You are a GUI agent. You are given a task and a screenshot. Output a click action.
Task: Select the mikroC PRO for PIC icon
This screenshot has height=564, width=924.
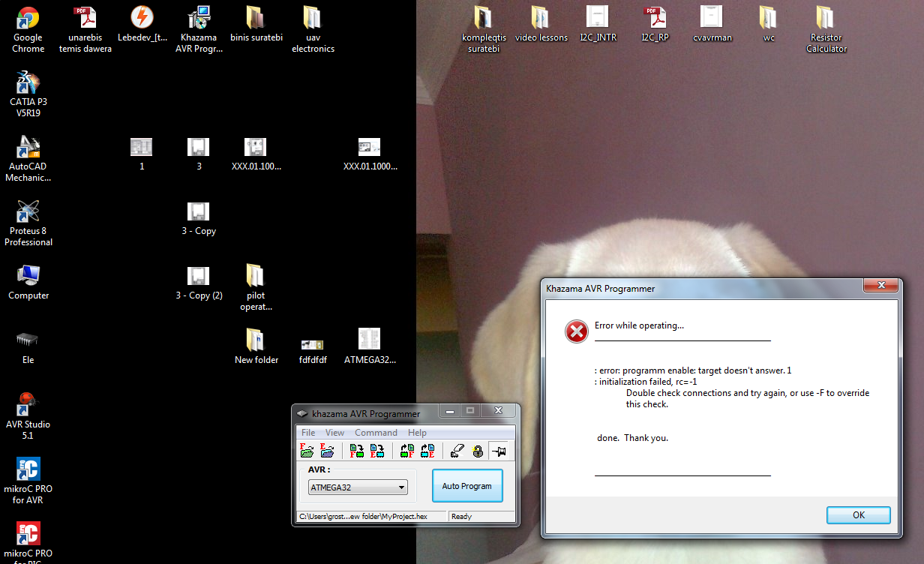(28, 542)
